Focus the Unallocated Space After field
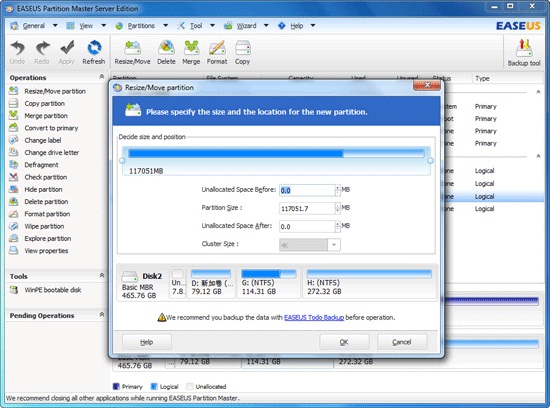The height and width of the screenshot is (408, 550). (307, 226)
